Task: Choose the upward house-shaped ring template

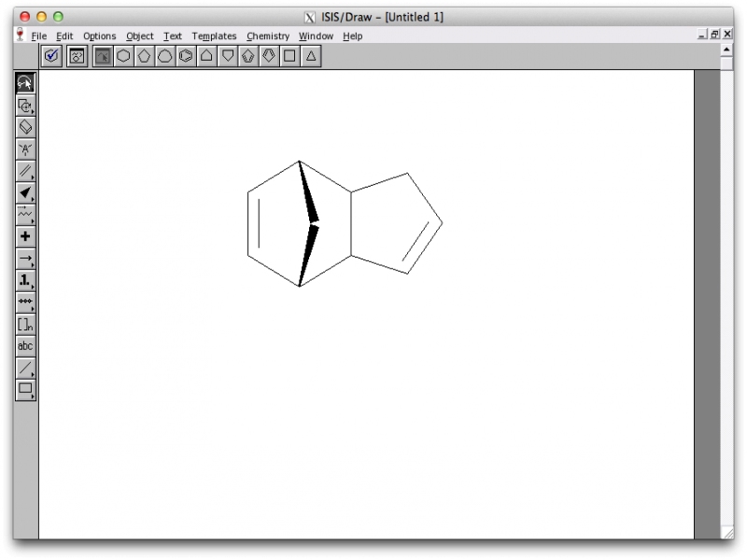Action: tap(206, 56)
